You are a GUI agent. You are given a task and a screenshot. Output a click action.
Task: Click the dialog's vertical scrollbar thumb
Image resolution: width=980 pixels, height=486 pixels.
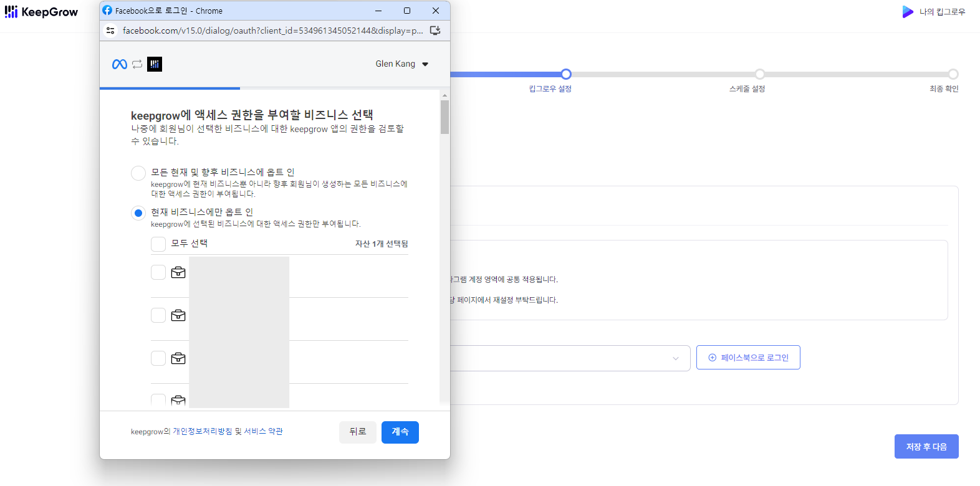(444, 117)
